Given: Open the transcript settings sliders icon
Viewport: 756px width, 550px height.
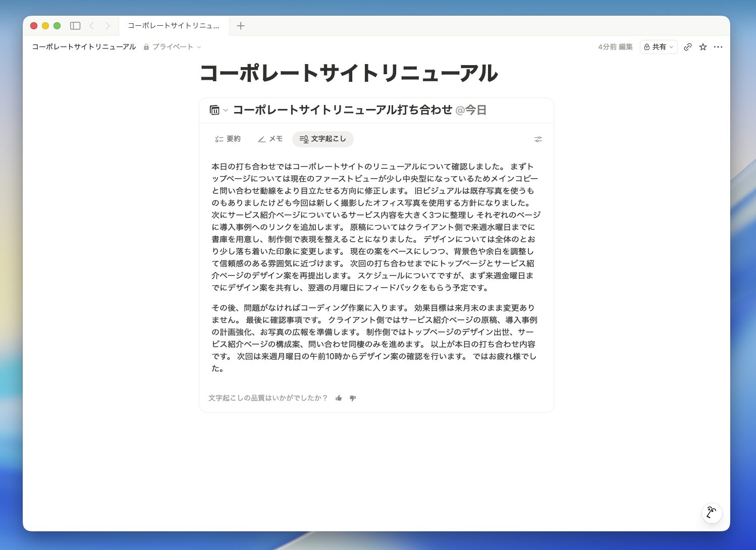Looking at the screenshot, I should click(x=538, y=139).
